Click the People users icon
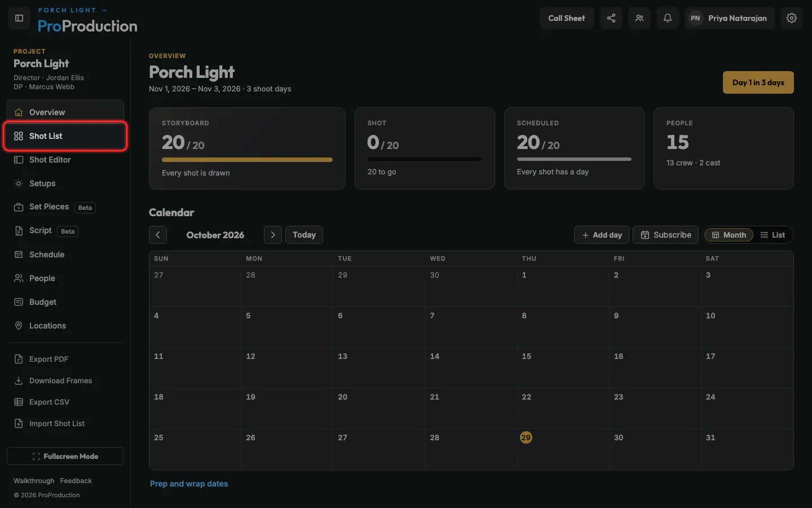This screenshot has height=508, width=812. (19, 278)
